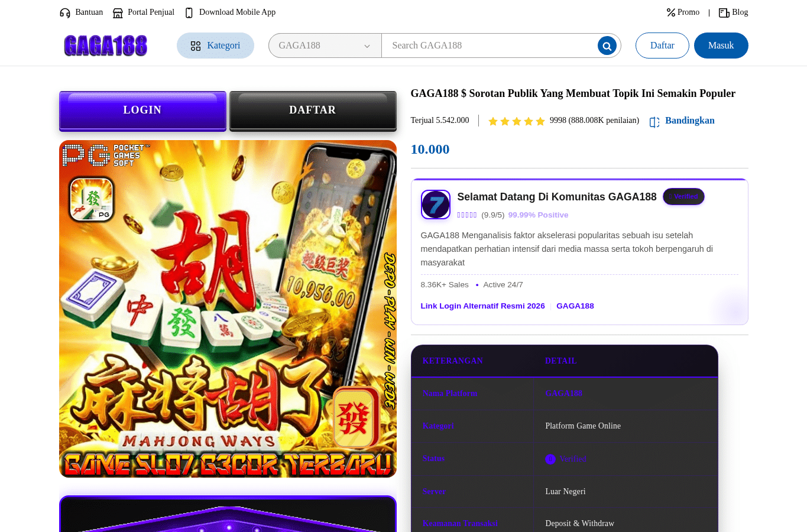Click the seller avatar with number 7
The height and width of the screenshot is (532, 807).
coord(436,205)
